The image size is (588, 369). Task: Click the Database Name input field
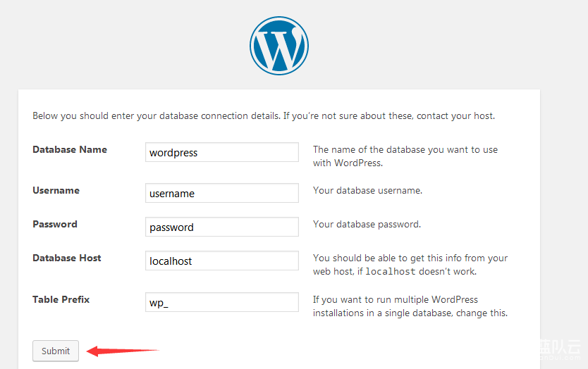click(x=222, y=153)
